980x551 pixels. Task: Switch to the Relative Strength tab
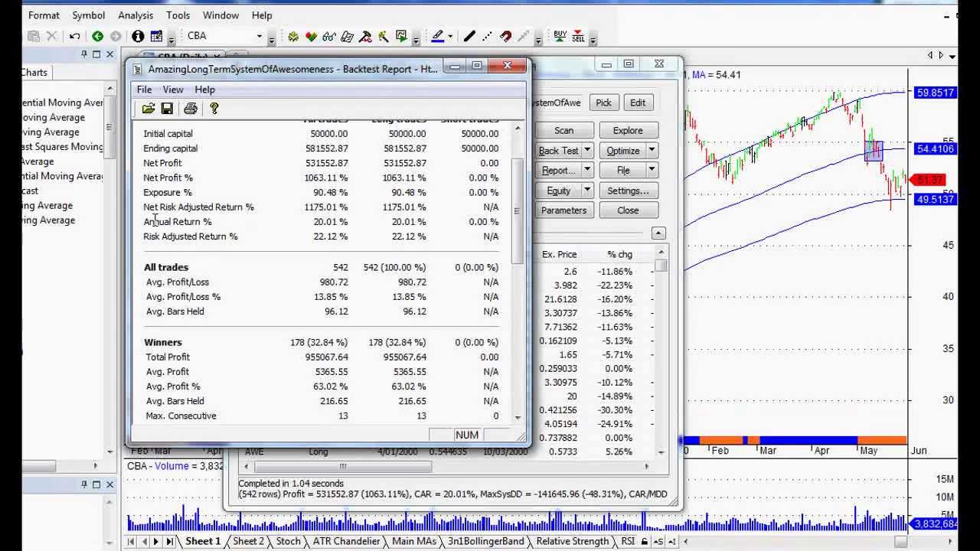(x=573, y=541)
